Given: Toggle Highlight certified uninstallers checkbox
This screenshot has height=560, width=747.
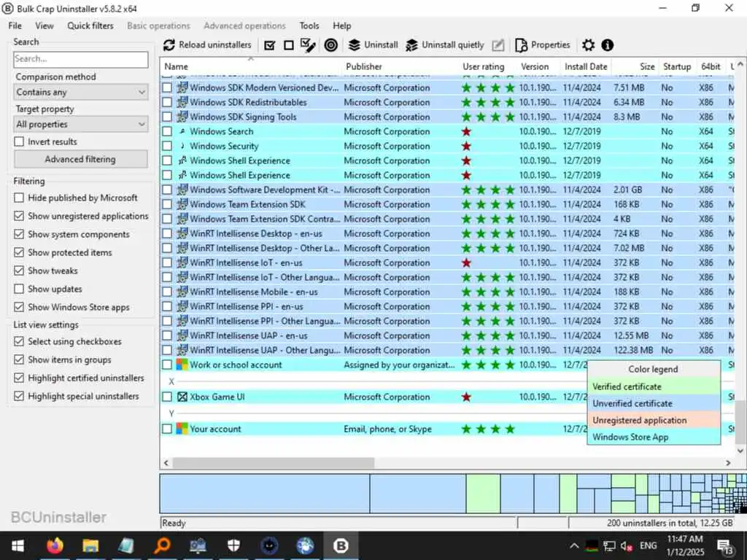Looking at the screenshot, I should click(x=19, y=378).
